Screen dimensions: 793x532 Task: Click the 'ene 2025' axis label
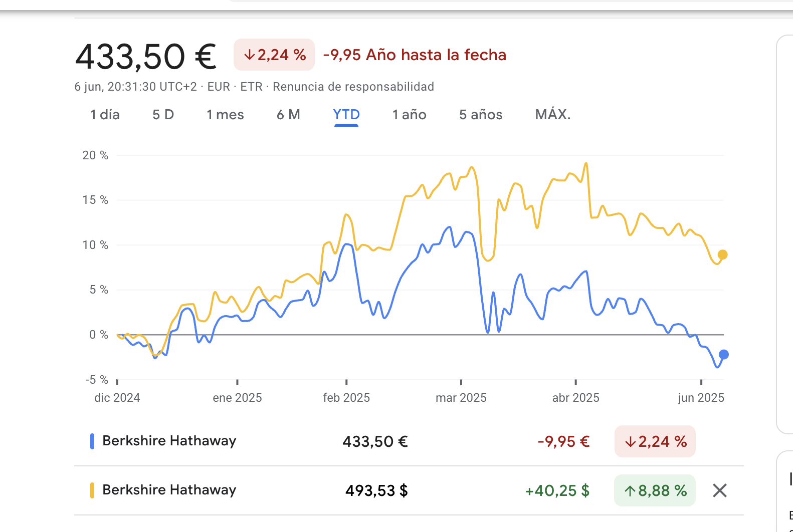coord(237,398)
